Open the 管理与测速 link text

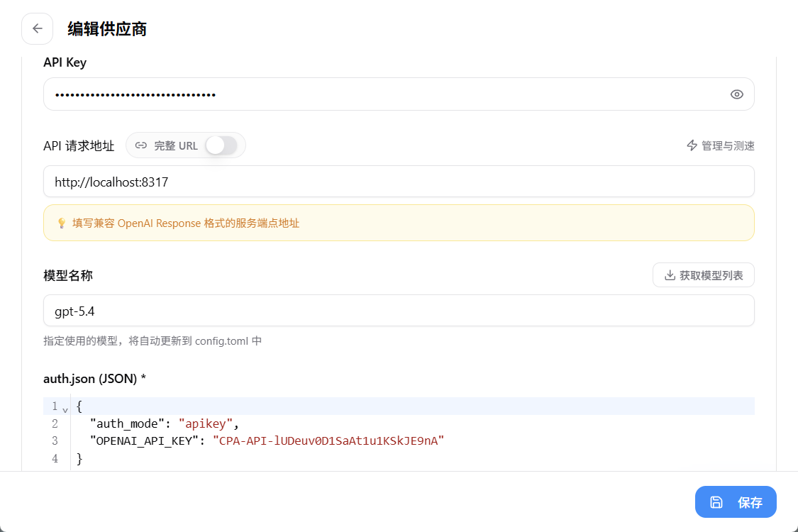click(x=728, y=145)
